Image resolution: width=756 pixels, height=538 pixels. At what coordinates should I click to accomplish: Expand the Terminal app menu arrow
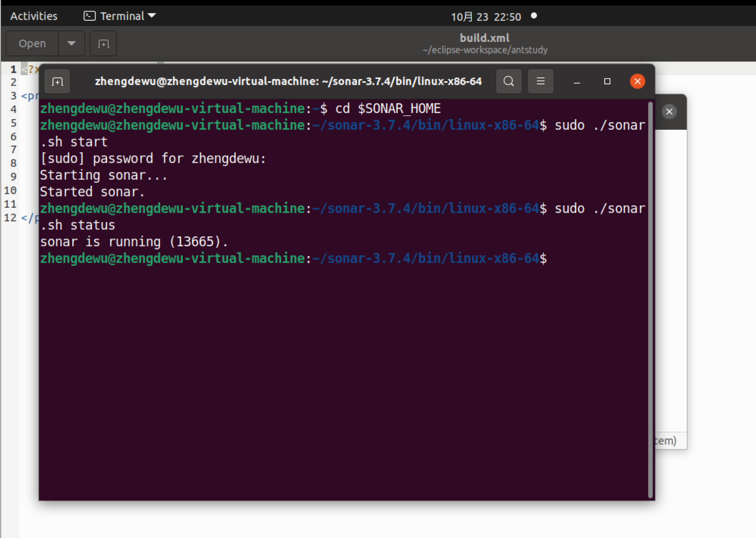point(152,16)
